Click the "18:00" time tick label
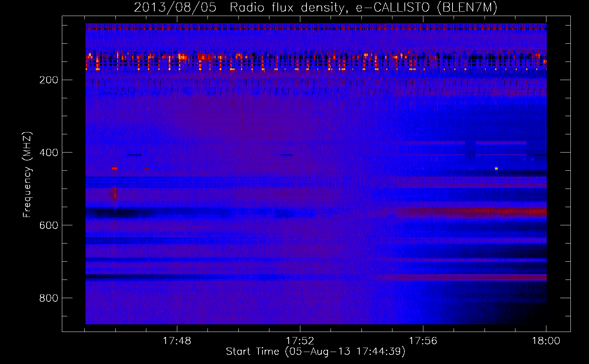Screen dimensions: 589x364 (546, 341)
